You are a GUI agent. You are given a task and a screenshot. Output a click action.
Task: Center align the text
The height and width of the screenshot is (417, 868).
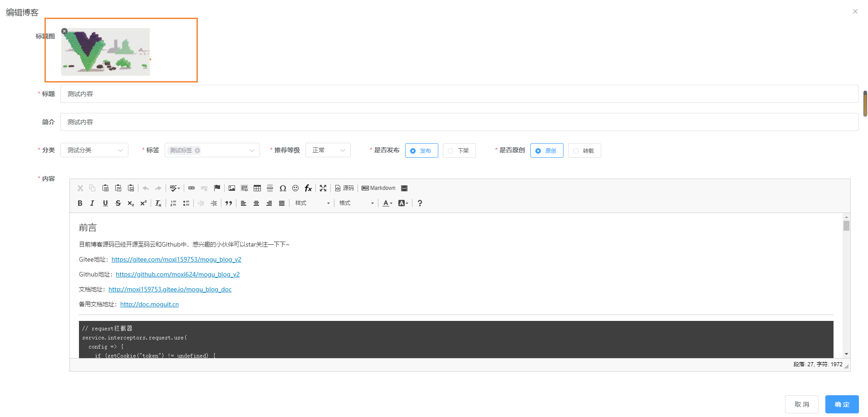256,203
